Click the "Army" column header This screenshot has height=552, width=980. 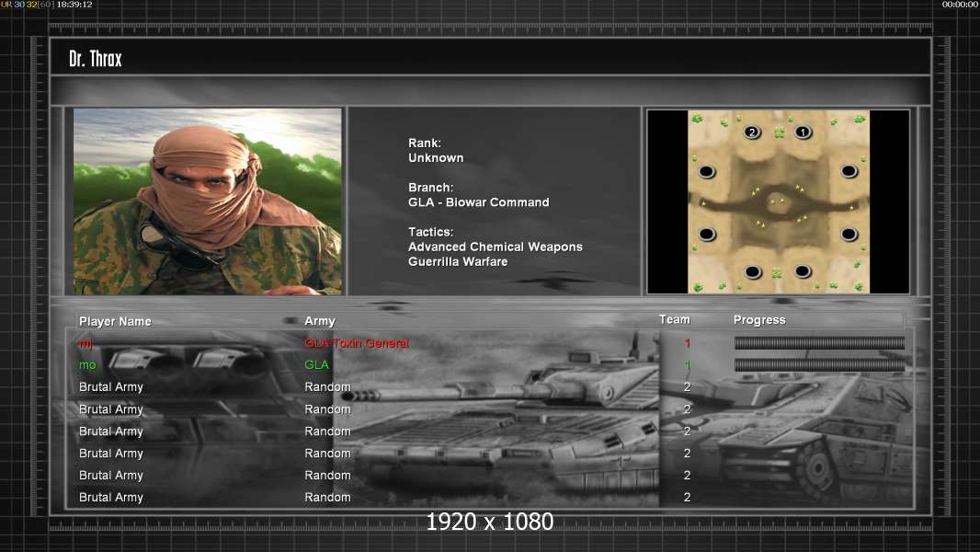tap(320, 321)
